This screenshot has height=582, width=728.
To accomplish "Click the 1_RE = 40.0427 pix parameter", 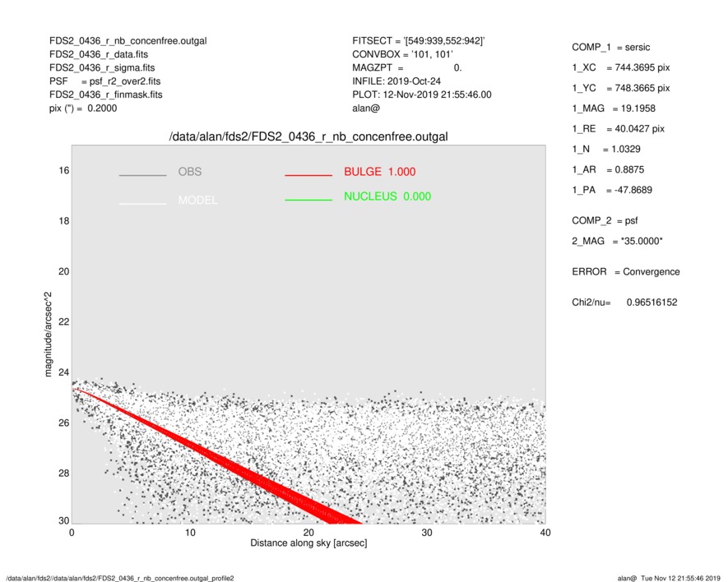I will (x=618, y=129).
